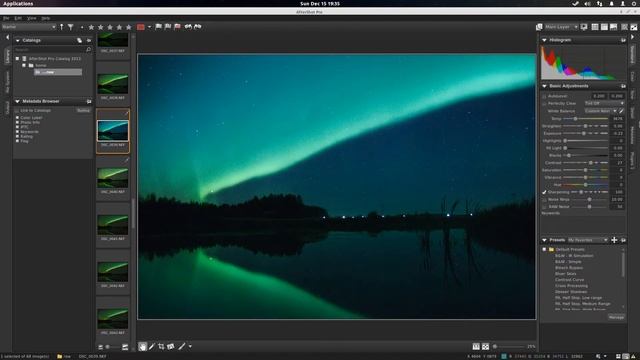Open the filter funnel icon
The height and width of the screenshot is (360, 640).
pos(71,27)
